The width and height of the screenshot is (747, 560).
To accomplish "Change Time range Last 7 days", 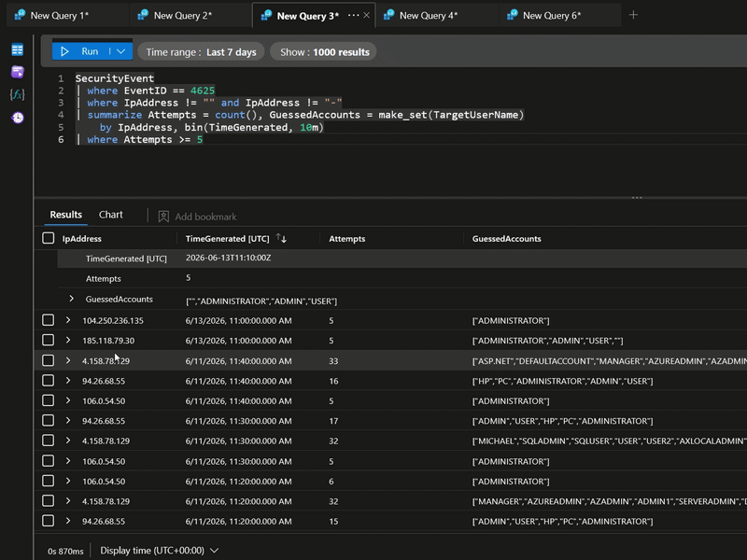I will click(201, 52).
